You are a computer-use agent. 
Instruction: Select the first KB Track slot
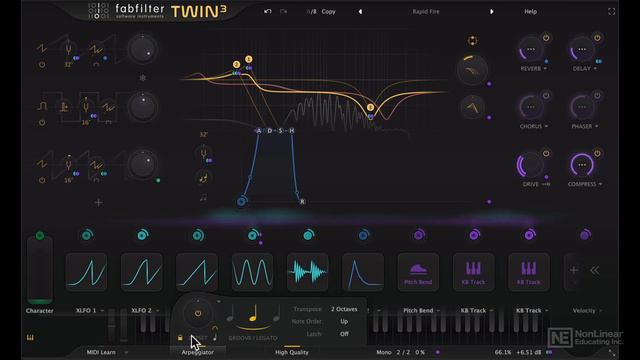pyautogui.click(x=473, y=272)
